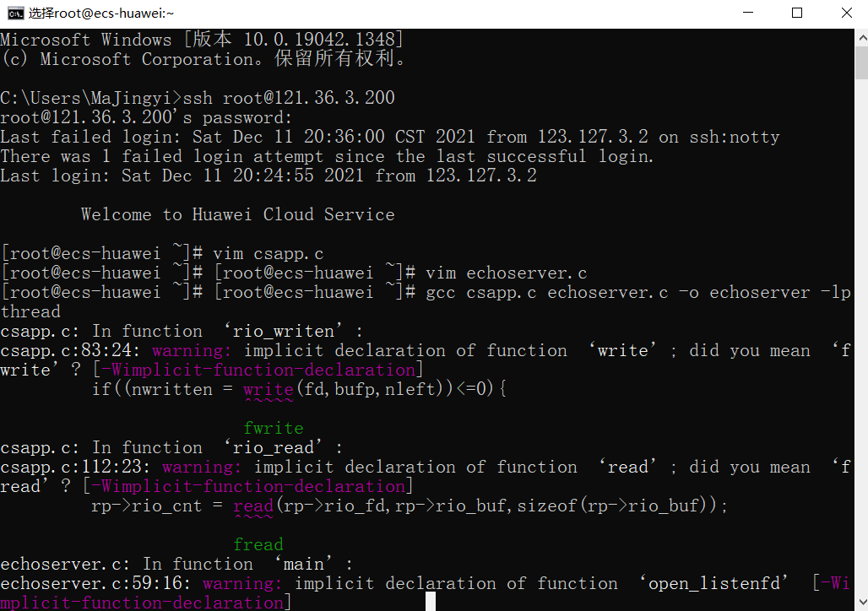Click the 'rio_read' function name
The width and height of the screenshot is (868, 611).
point(273,447)
